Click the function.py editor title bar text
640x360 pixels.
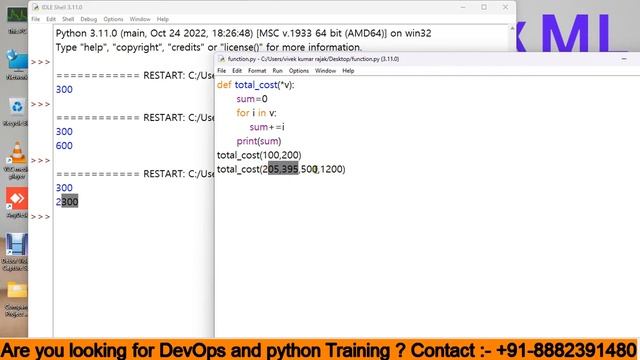[x=313, y=59]
